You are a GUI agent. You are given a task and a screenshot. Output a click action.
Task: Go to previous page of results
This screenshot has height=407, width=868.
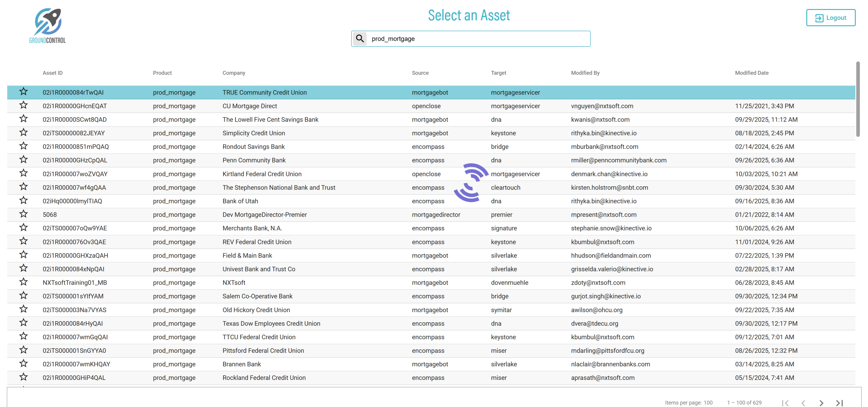coord(803,402)
